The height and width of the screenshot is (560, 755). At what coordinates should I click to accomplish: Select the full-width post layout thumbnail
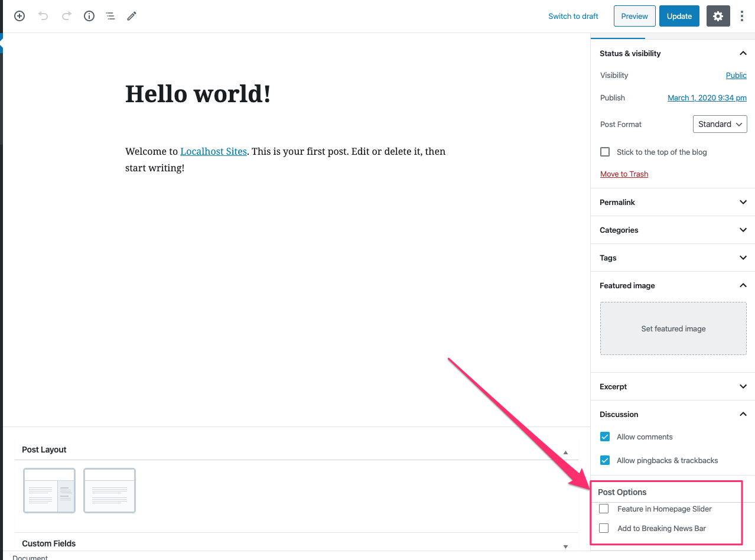pos(109,490)
